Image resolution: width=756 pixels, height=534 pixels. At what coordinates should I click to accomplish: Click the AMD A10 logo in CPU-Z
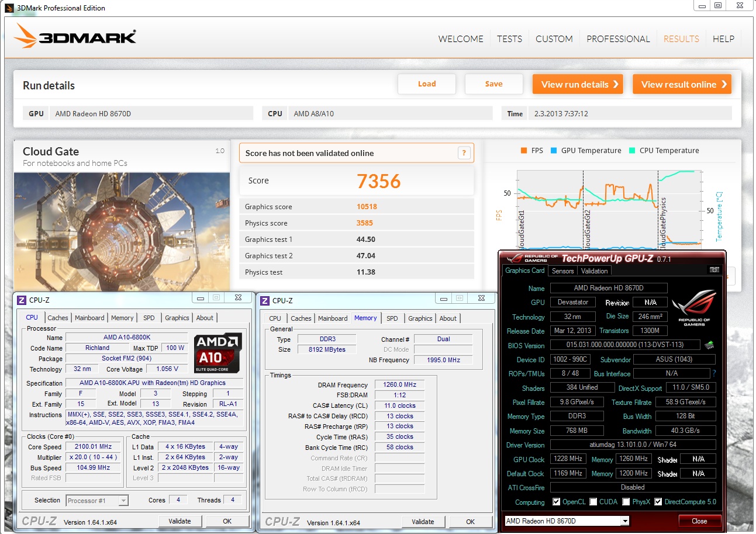217,353
